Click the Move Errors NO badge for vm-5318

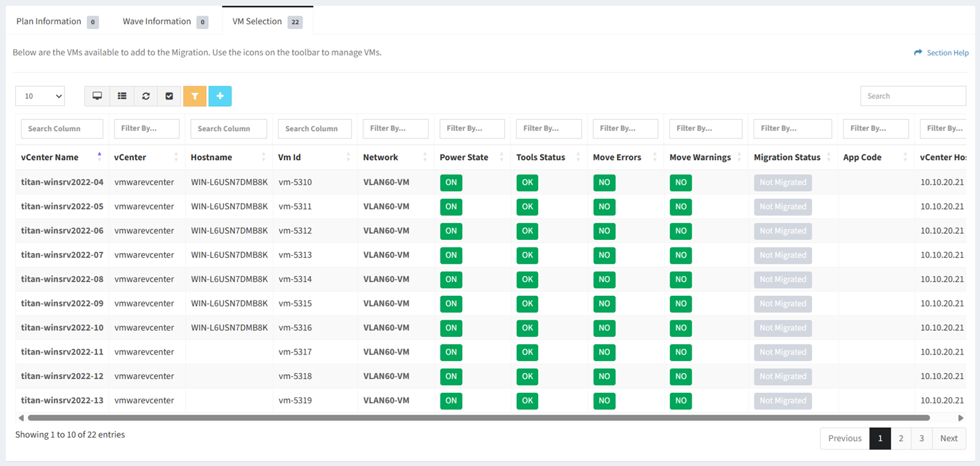604,376
